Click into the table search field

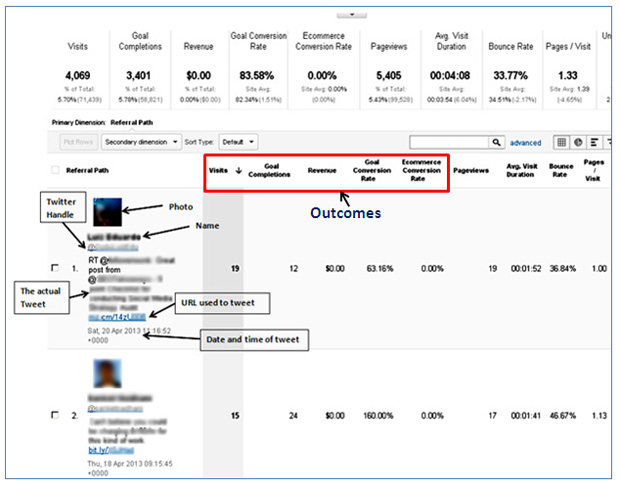point(449,142)
